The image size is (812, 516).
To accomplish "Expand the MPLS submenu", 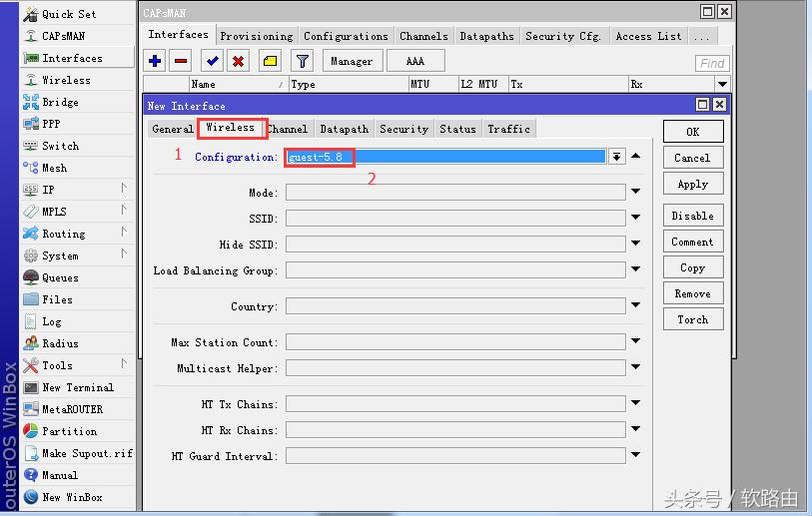I will [x=124, y=210].
